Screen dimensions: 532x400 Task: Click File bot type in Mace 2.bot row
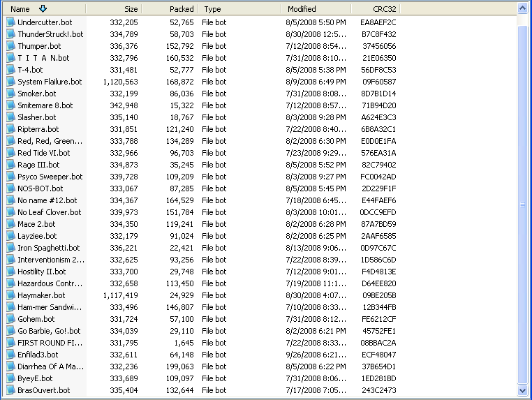click(214, 224)
